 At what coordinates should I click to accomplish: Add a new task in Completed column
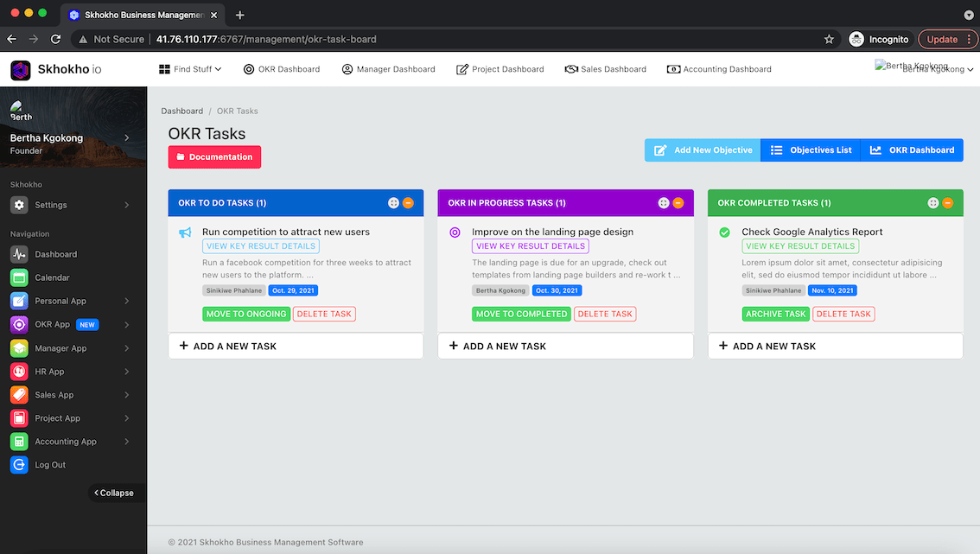[836, 346]
